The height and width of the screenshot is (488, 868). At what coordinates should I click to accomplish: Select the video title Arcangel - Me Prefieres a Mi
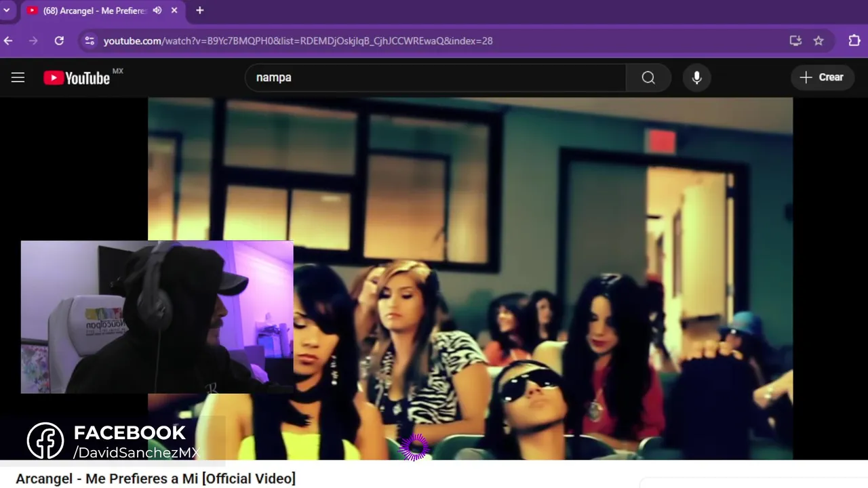[155, 479]
